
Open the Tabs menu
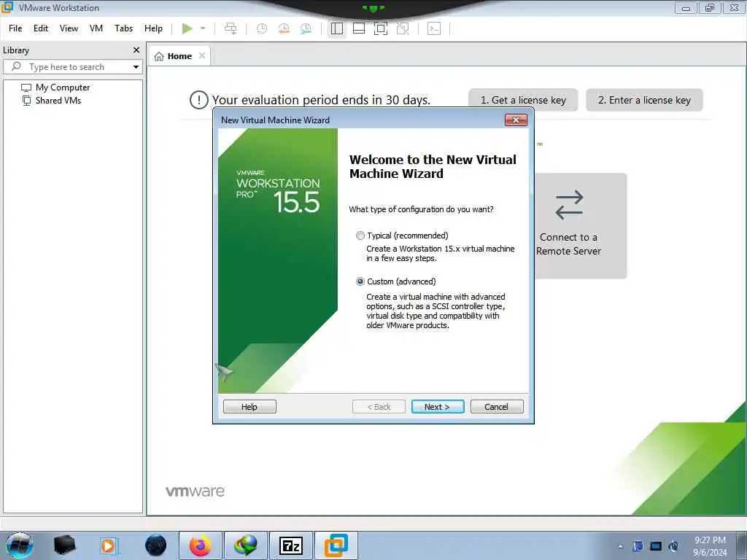point(123,28)
